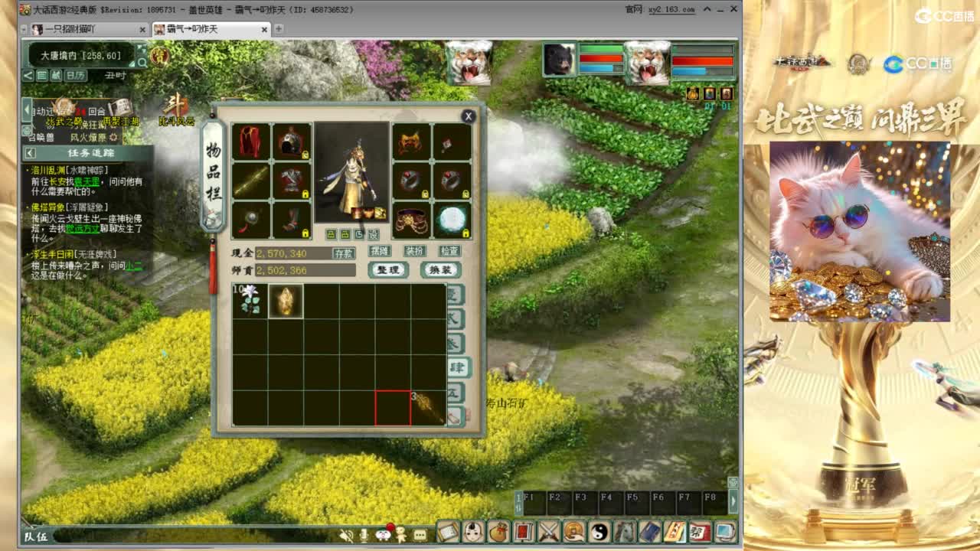The width and height of the screenshot is (980, 551).
Task: Select the F1 hotkey slot
Action: click(x=535, y=501)
